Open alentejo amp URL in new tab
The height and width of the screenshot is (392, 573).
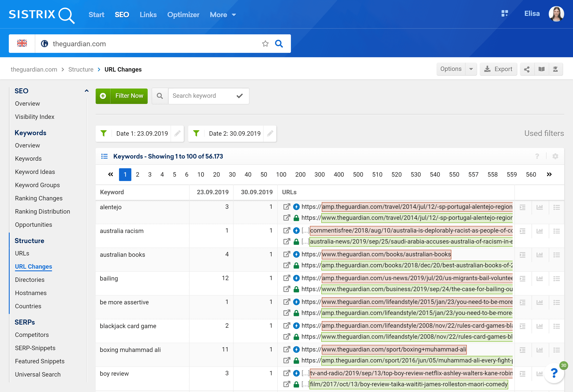pos(286,207)
